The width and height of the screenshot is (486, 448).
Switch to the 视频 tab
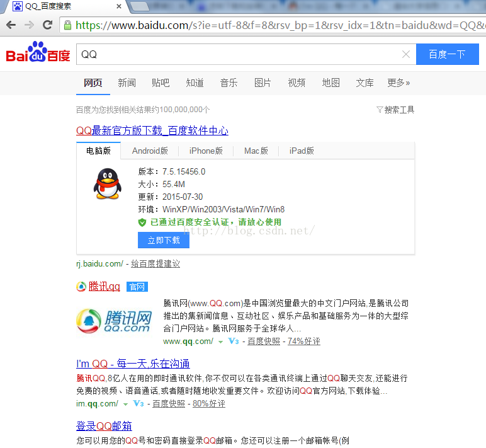[297, 83]
